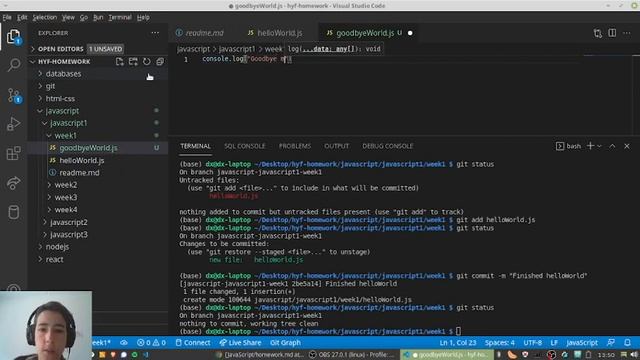The height and width of the screenshot is (360, 640).
Task: Split the editor to the right
Action: [612, 33]
